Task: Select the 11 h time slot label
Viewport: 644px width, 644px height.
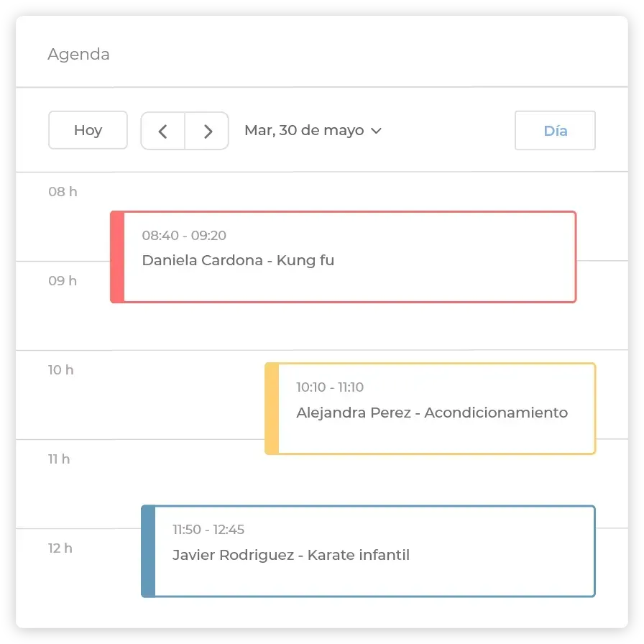Action: click(x=59, y=459)
